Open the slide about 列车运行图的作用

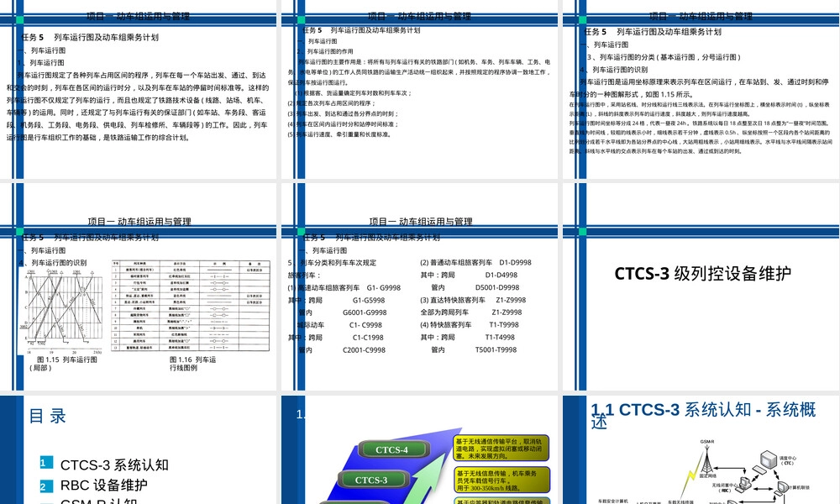[x=420, y=89]
